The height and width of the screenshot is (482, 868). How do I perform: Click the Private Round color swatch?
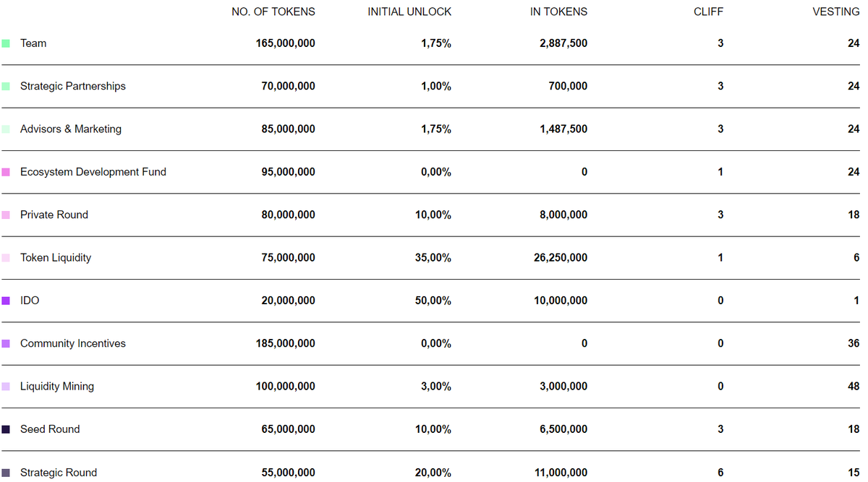point(6,215)
